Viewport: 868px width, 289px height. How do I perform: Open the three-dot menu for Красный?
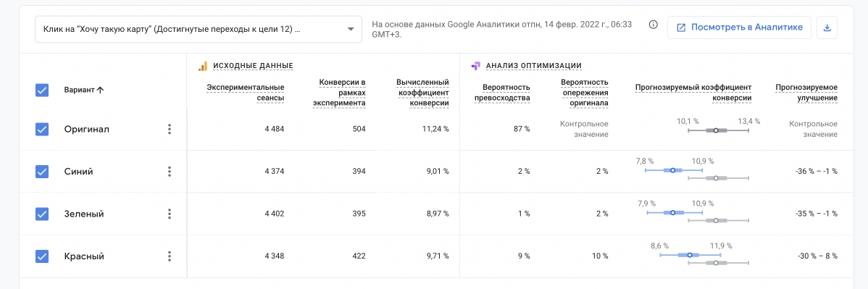click(x=170, y=256)
